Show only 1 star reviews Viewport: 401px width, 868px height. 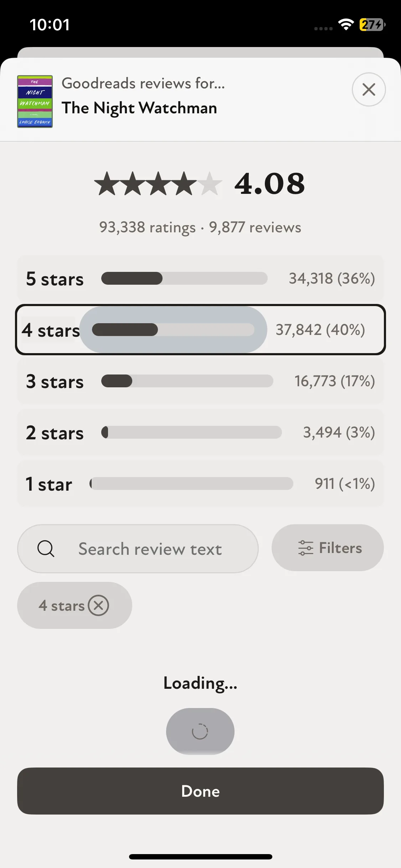[200, 484]
